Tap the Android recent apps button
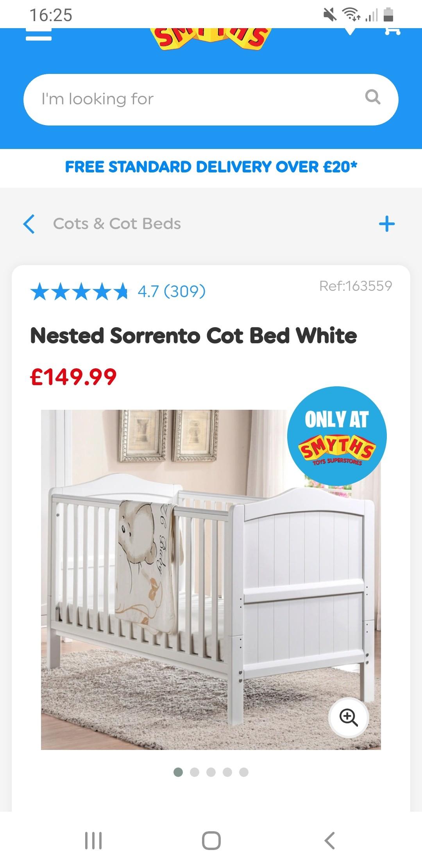Viewport: 422px width, 868px height. [x=93, y=840]
